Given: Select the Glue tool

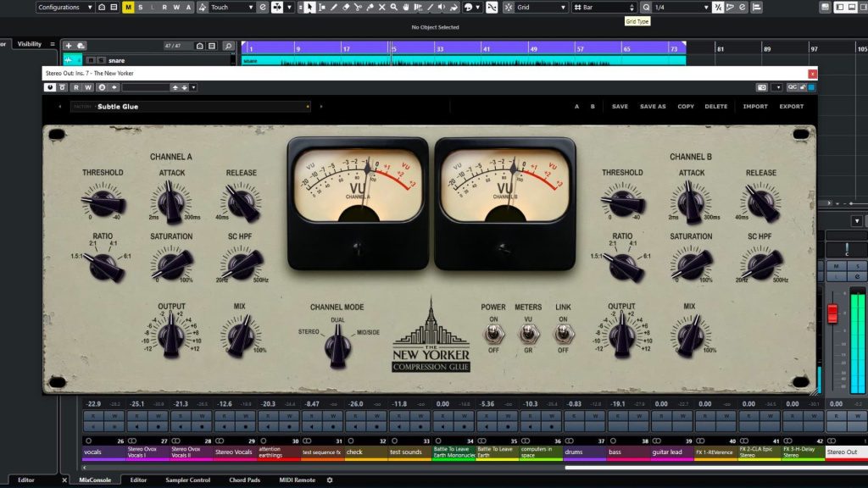Looking at the screenshot, I should [x=370, y=7].
